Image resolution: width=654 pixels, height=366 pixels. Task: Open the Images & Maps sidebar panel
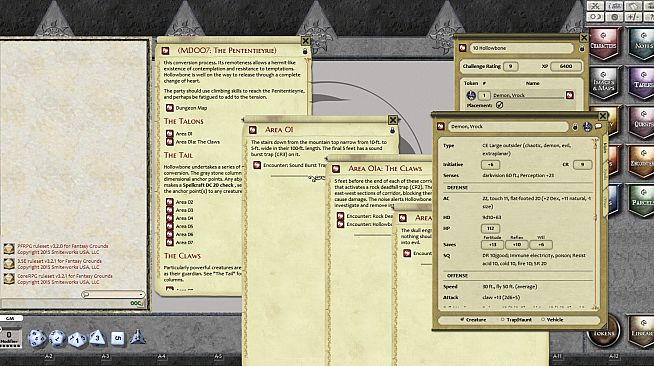click(604, 83)
